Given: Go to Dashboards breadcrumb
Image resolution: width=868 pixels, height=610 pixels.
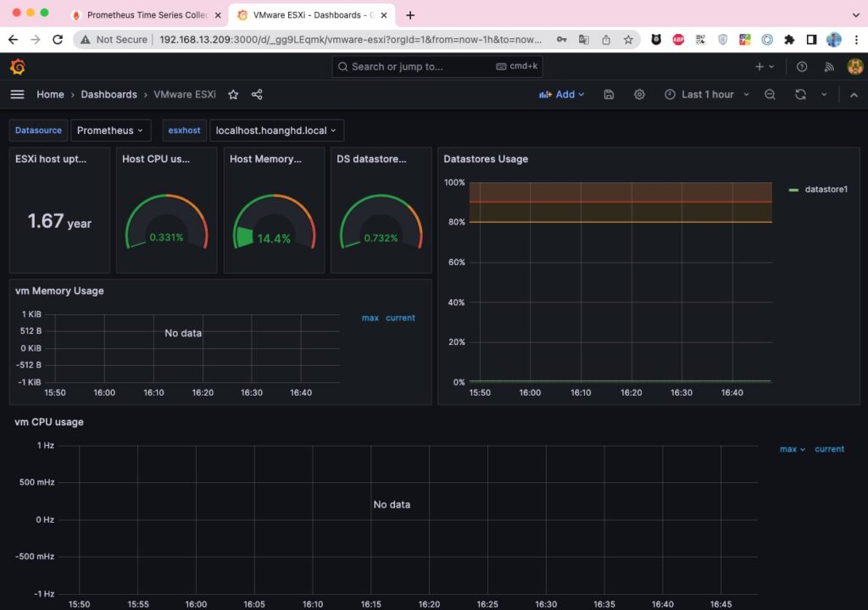Looking at the screenshot, I should coord(109,95).
